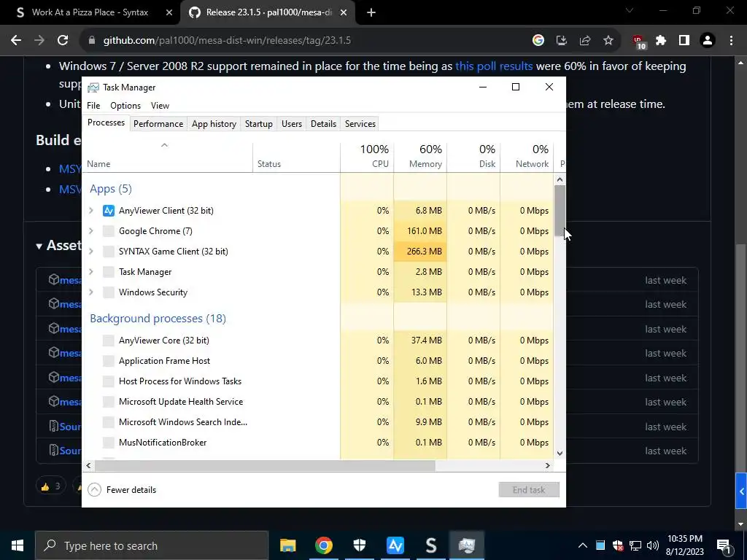This screenshot has width=747, height=560.
Task: Show hidden system tray icons
Action: (x=583, y=545)
